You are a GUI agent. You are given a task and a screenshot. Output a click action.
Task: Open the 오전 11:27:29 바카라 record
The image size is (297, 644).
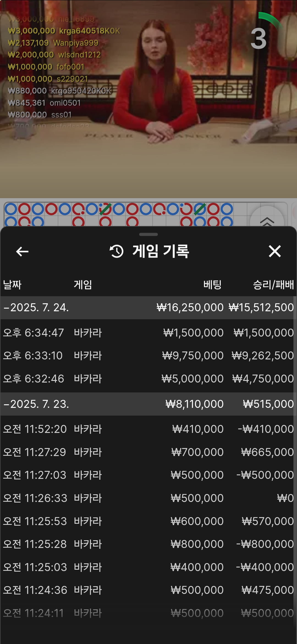click(x=148, y=452)
